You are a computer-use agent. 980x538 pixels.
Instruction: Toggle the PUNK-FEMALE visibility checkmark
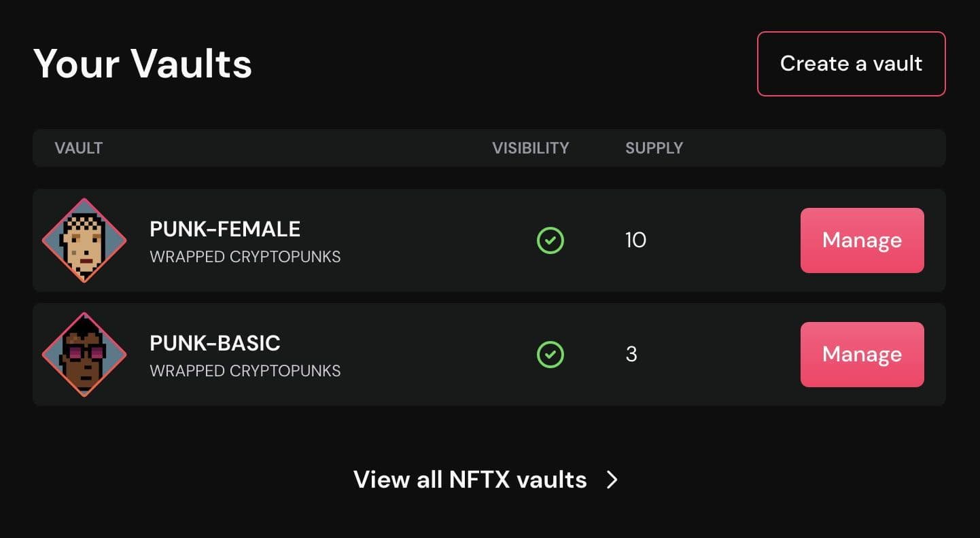pyautogui.click(x=550, y=240)
